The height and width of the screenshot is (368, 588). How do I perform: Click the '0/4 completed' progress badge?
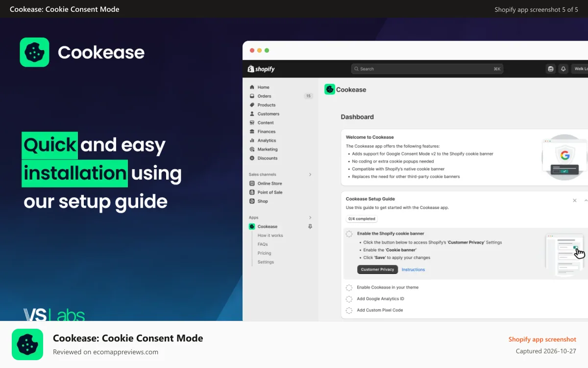(x=362, y=219)
